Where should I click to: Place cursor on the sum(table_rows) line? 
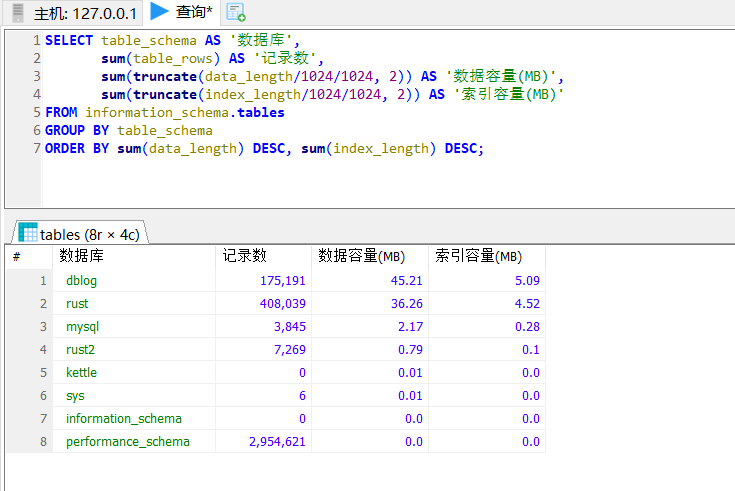212,58
